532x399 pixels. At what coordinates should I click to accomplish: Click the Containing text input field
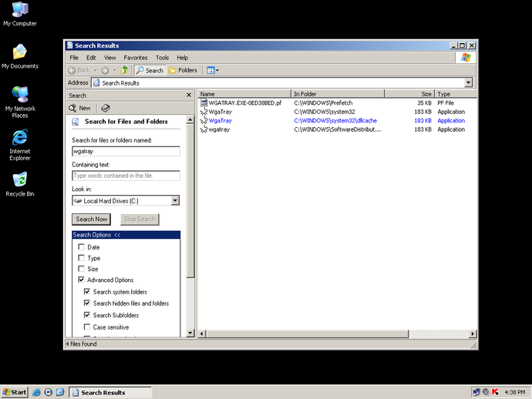pos(126,176)
